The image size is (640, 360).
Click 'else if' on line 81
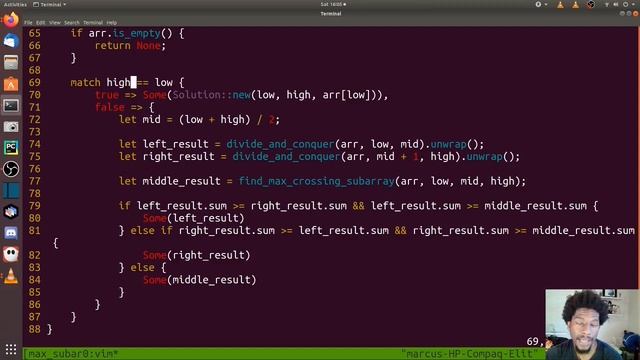(151, 231)
